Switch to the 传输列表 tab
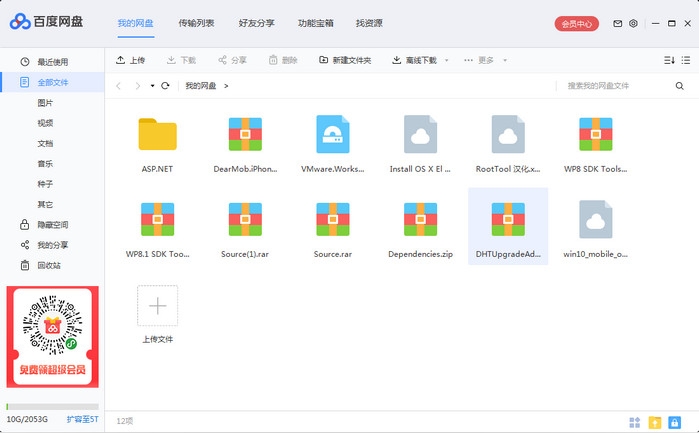The height and width of the screenshot is (433, 699). [196, 22]
